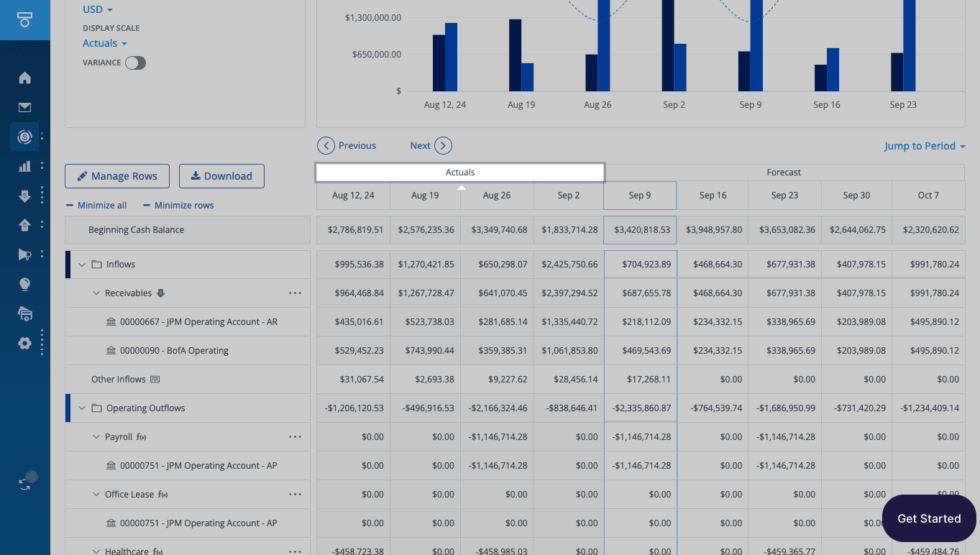980x555 pixels.
Task: Open the Actuals display scale dropdown
Action: click(x=105, y=43)
